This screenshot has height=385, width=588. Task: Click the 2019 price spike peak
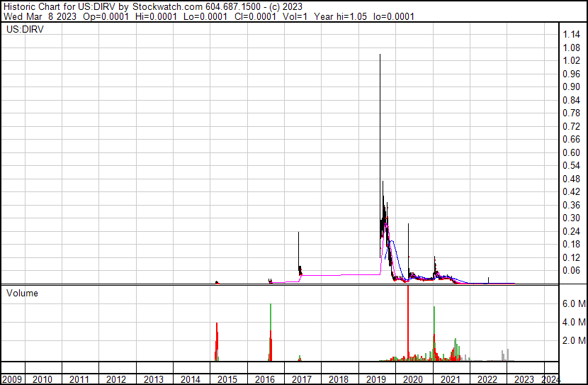coord(380,55)
